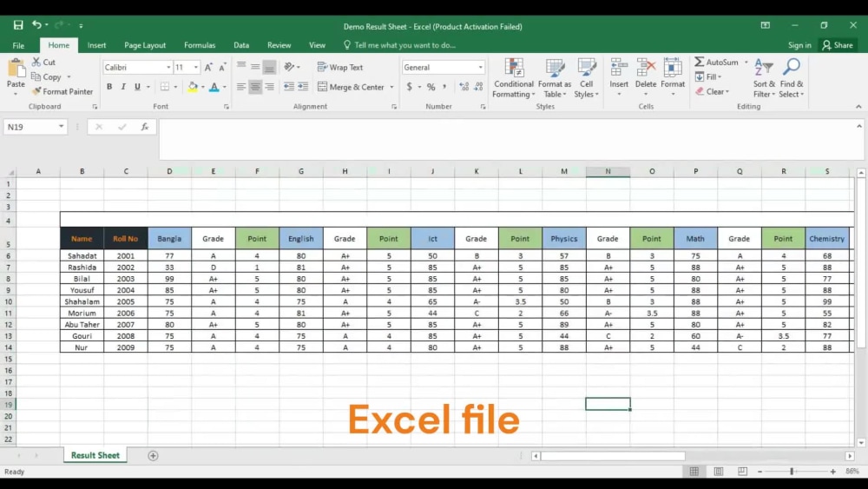Open the font size dropdown
The height and width of the screenshot is (489, 868).
tap(196, 67)
